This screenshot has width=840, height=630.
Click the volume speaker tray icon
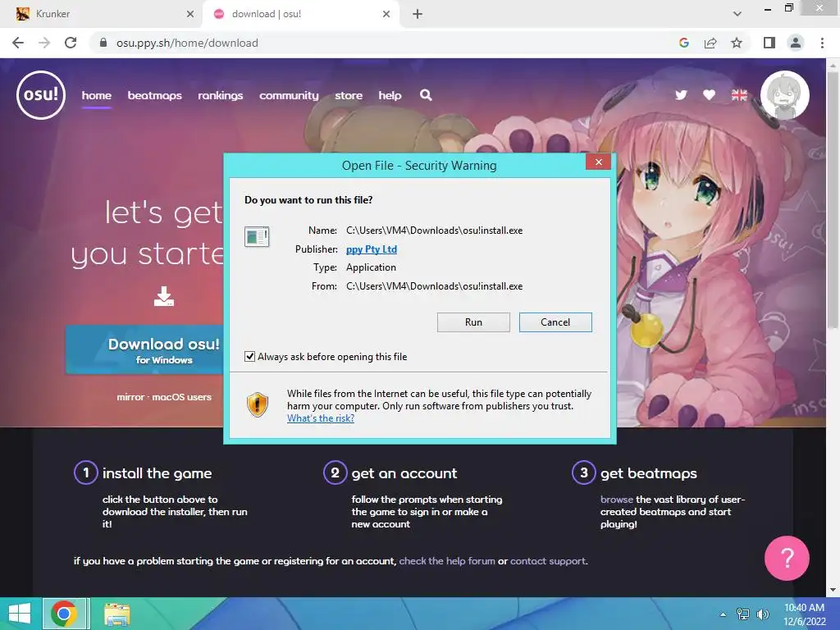[x=762, y=614]
